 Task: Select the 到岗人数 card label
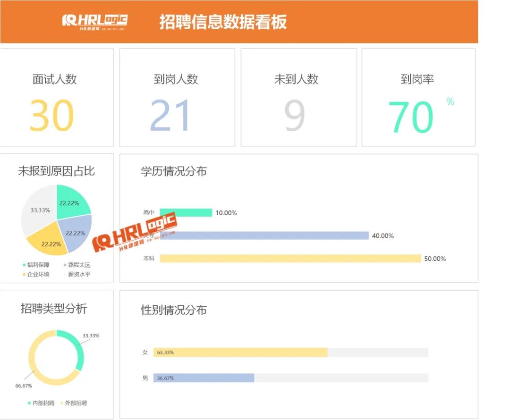coord(176,79)
